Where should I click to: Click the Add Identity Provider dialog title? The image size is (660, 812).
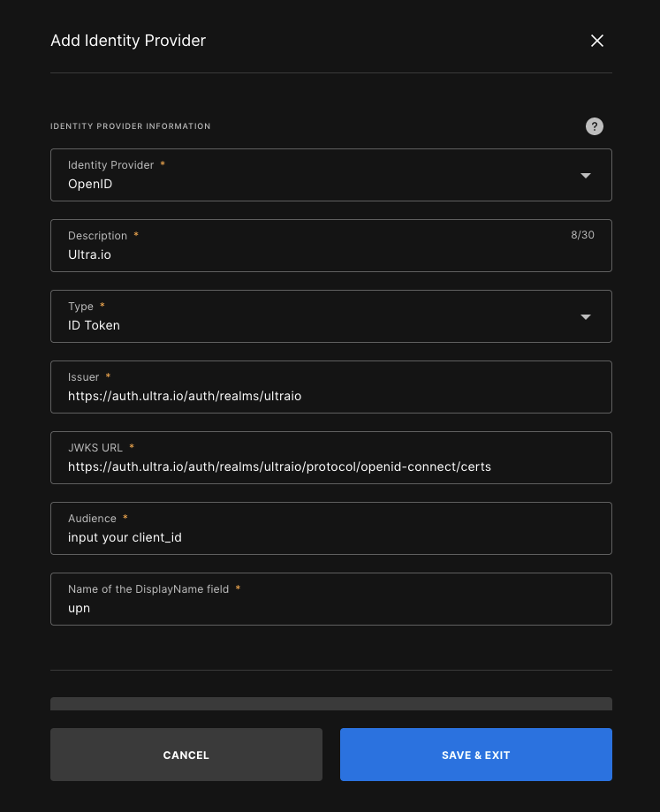(128, 41)
